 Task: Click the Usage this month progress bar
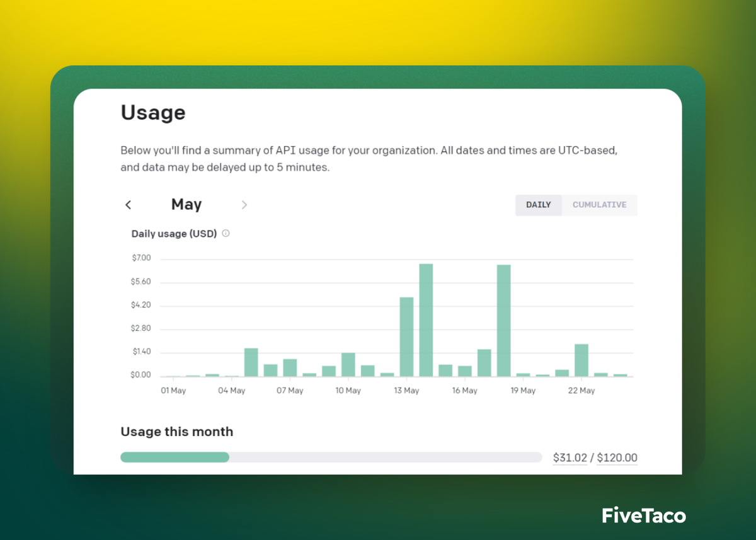(331, 457)
